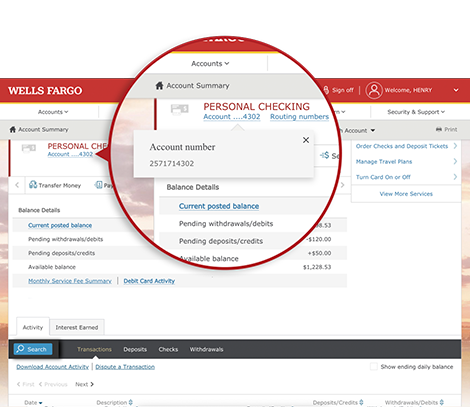Open the Turn Card On or Off link
This screenshot has width=470, height=407.
click(x=383, y=177)
